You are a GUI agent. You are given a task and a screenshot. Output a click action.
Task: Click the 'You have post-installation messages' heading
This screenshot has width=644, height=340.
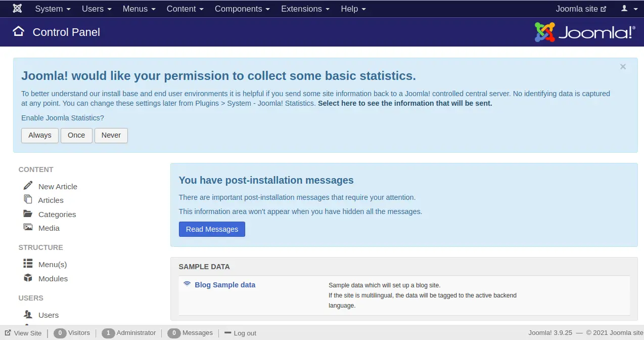(x=266, y=180)
